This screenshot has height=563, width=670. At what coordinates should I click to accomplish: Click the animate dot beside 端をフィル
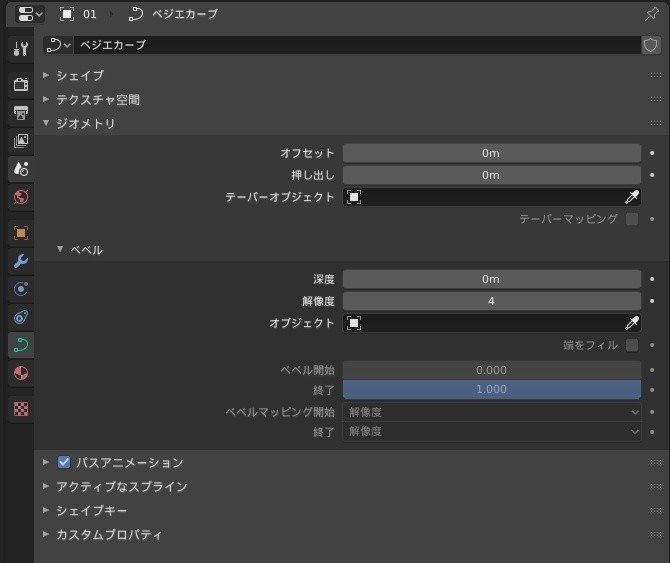coord(652,345)
